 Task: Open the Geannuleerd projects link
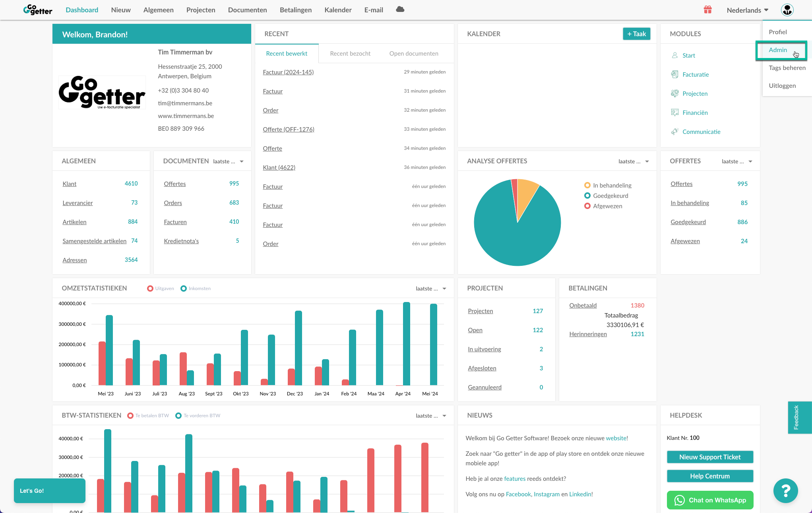coord(484,387)
